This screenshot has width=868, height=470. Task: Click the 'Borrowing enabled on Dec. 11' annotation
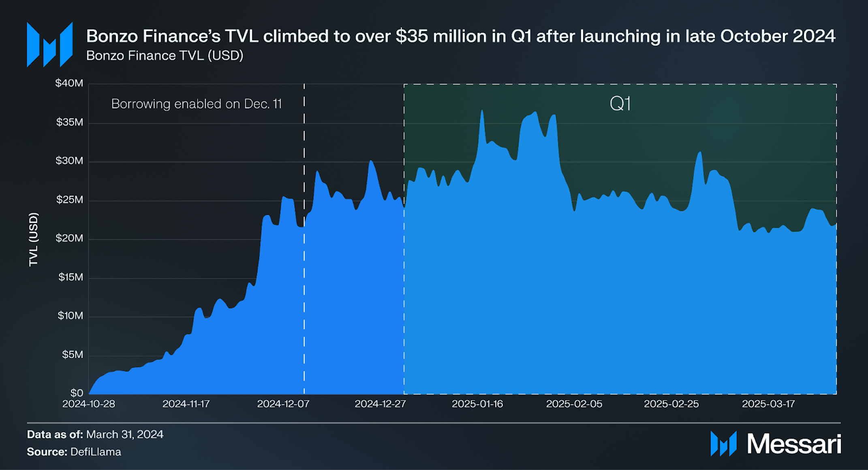pyautogui.click(x=197, y=104)
